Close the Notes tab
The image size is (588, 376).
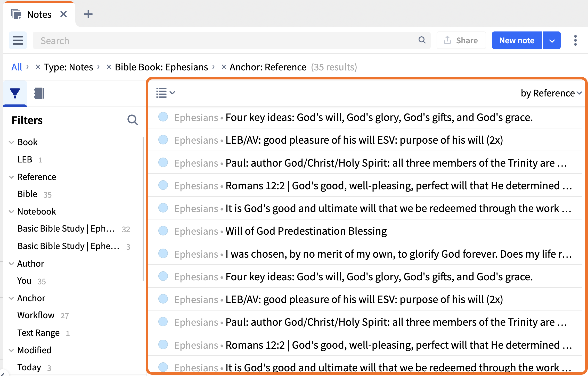[63, 14]
